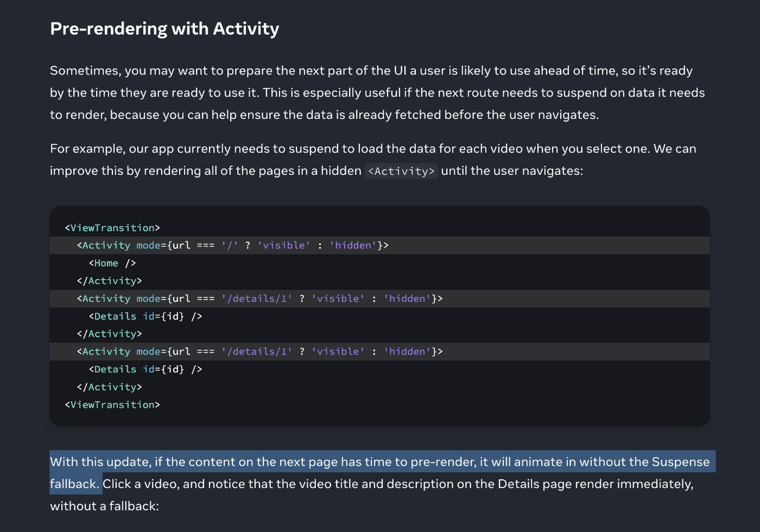Select the second <Details id={id} /> line
760x532 pixels.
click(144, 369)
